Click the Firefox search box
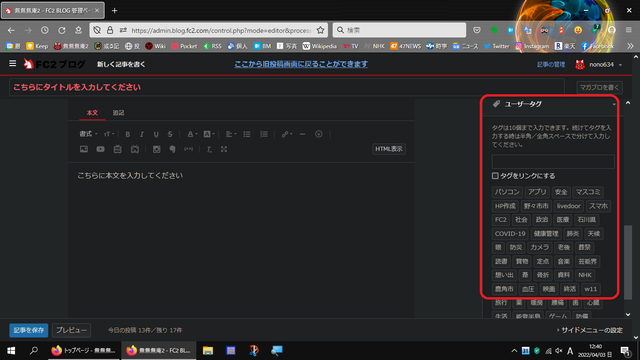This screenshot has height=360, width=640. [399, 30]
